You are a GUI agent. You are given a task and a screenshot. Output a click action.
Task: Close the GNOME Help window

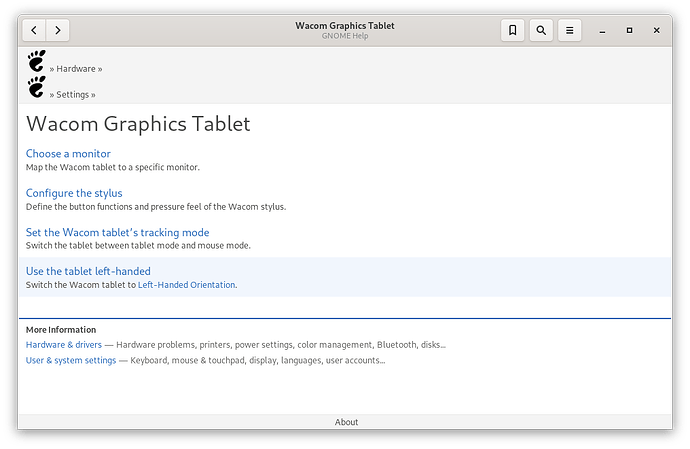(x=657, y=30)
